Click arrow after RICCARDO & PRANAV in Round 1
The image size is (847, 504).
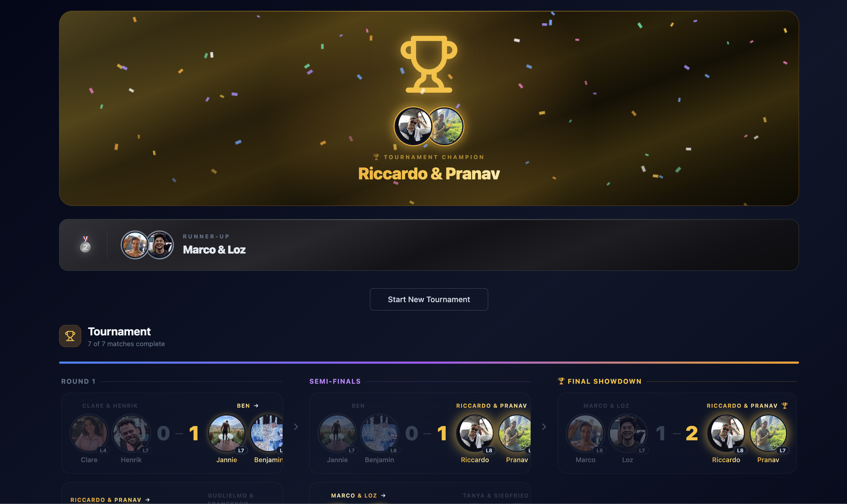148,500
